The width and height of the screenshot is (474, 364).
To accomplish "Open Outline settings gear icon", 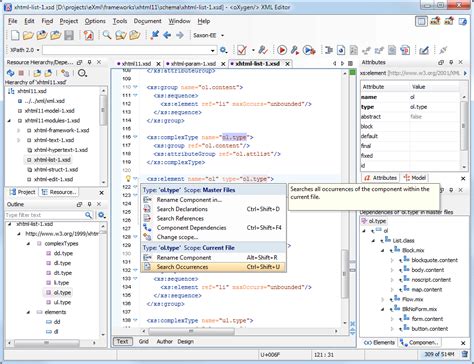I will point(102,215).
